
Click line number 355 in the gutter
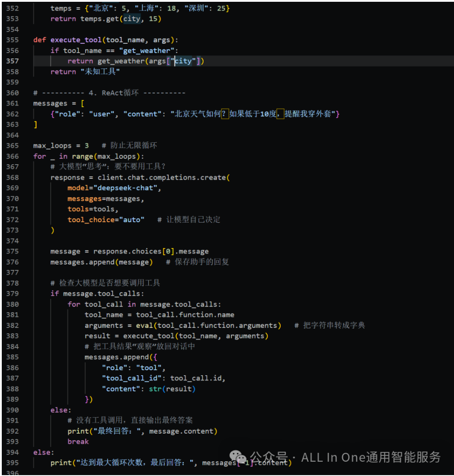[12, 40]
